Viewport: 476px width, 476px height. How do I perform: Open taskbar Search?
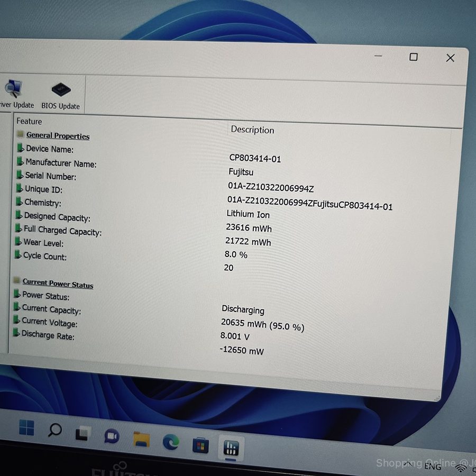(x=55, y=430)
